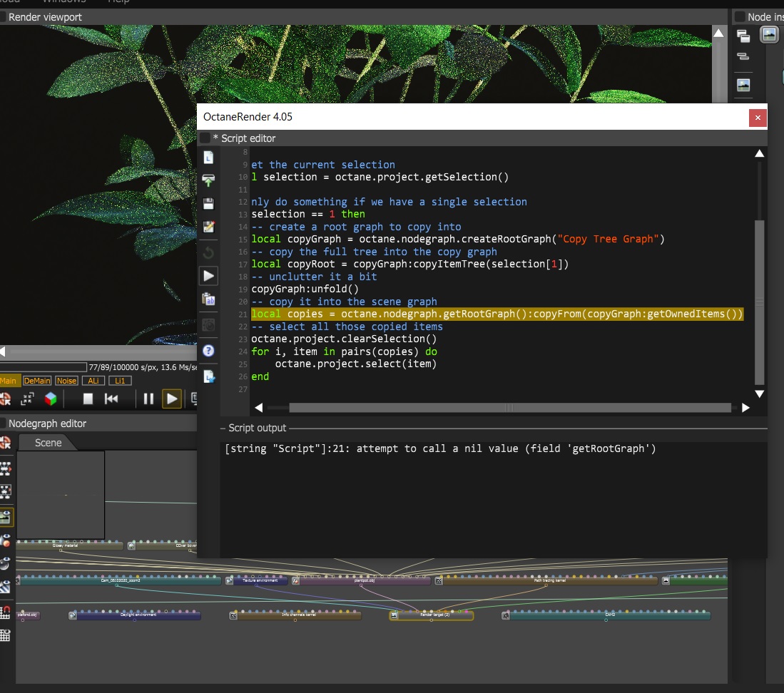Save the script using the floppy disk icon
The image size is (784, 693).
208,204
